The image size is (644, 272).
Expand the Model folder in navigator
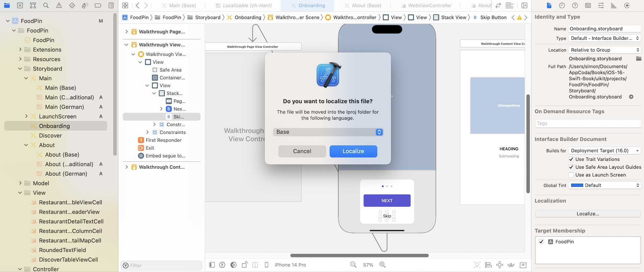20,183
